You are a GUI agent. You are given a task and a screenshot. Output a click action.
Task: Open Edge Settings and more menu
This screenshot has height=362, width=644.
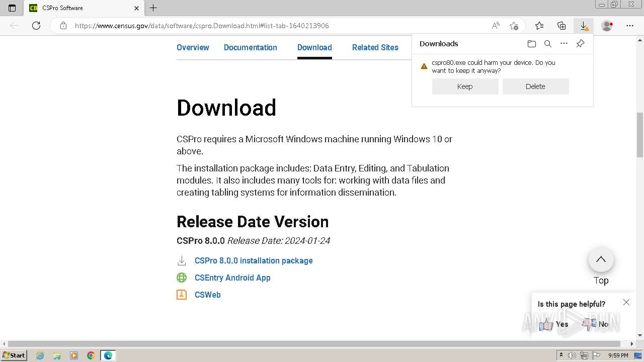[x=629, y=26]
